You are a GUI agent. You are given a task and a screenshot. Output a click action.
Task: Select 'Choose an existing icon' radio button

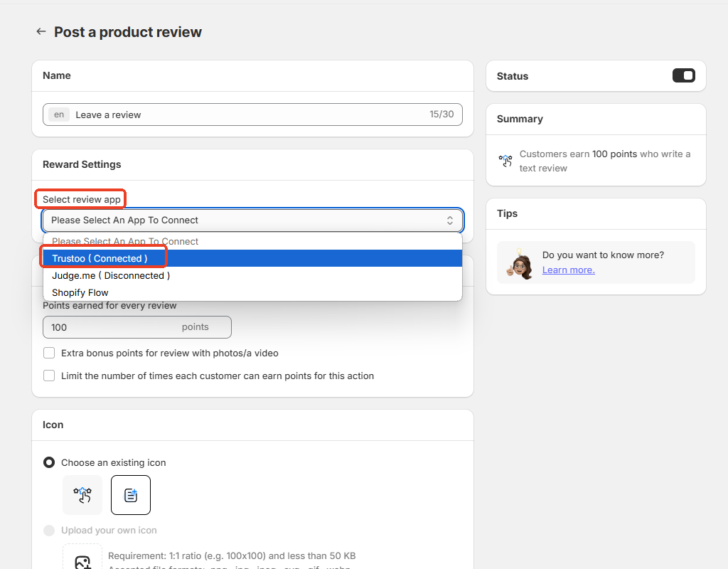point(49,462)
